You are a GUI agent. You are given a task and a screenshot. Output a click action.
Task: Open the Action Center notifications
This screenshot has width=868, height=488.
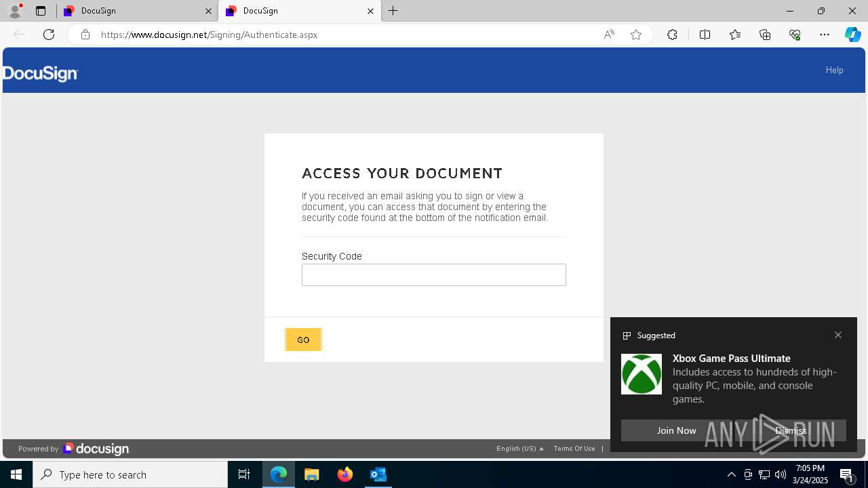[847, 474]
